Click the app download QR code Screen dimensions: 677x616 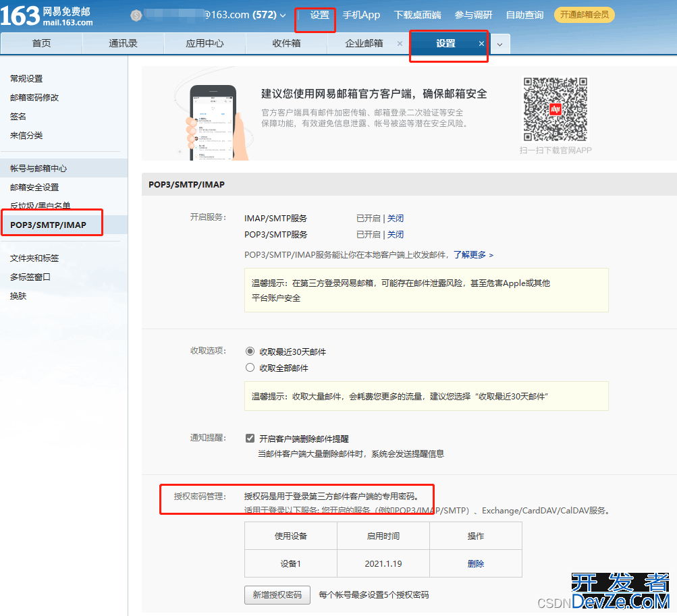coord(556,109)
